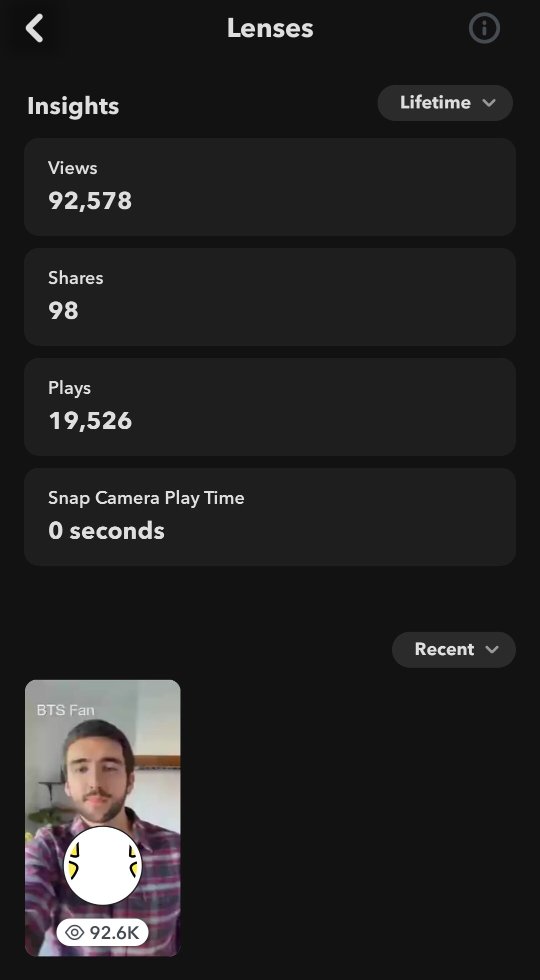
Task: Click the 0 seconds play time value
Action: click(x=106, y=531)
